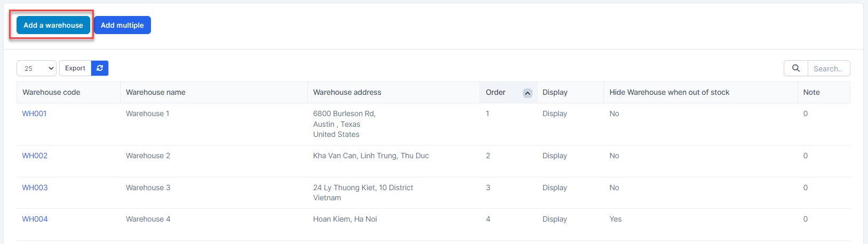This screenshot has height=244, width=868.
Task: Sort by Warehouse name column header
Action: coord(156,92)
